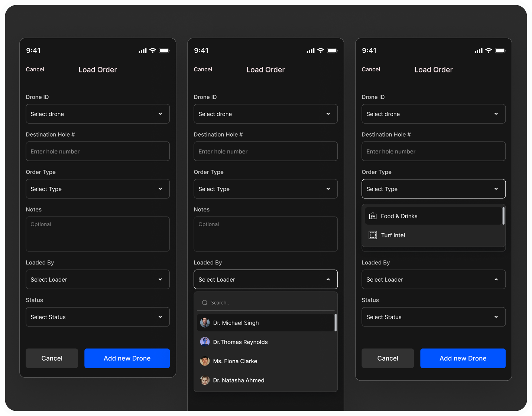Click the Turf Intel dashed-square icon
This screenshot has height=416, width=532.
(x=373, y=235)
